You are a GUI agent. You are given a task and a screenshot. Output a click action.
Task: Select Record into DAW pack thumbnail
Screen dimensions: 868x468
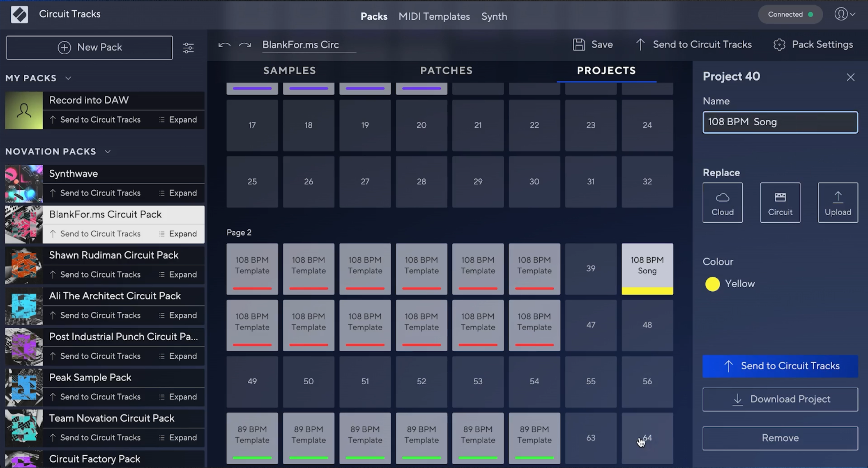click(x=24, y=111)
